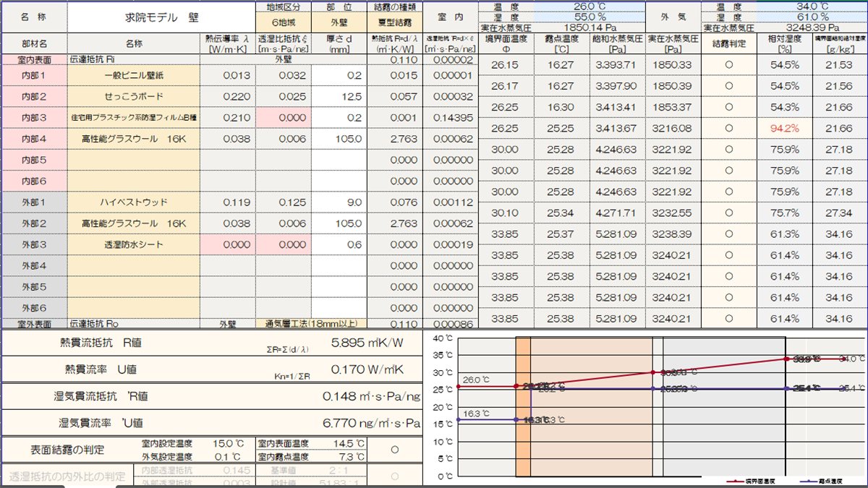Click the 内部3 row label
Image resolution: width=868 pixels, height=488 pixels.
pos(34,117)
